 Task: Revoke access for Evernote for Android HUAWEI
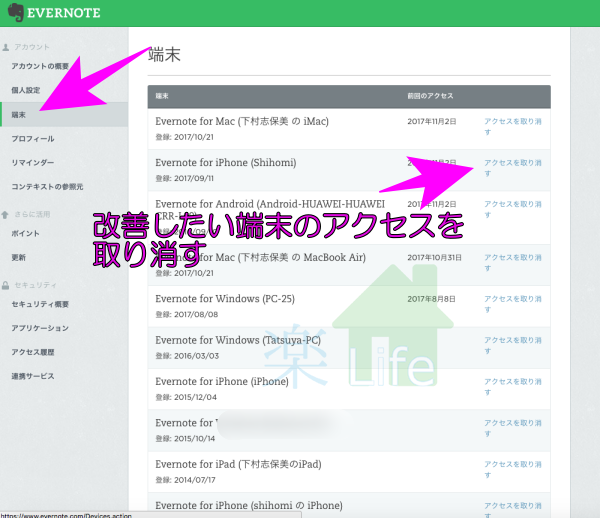pos(513,209)
